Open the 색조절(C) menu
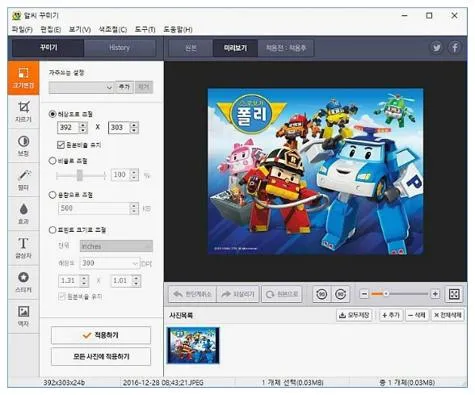Screen dimensions: 475x395 pos(113,30)
